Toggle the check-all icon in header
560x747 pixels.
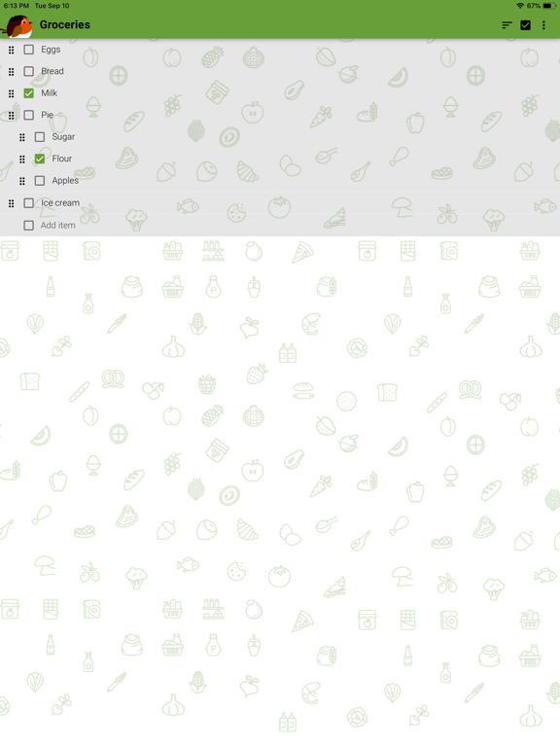(525, 25)
